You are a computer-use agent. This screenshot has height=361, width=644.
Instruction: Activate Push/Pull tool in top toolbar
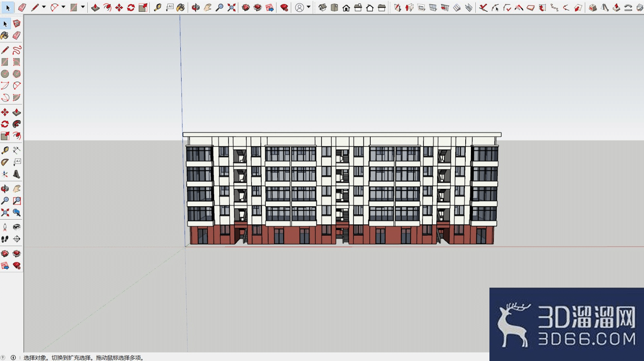pyautogui.click(x=95, y=7)
